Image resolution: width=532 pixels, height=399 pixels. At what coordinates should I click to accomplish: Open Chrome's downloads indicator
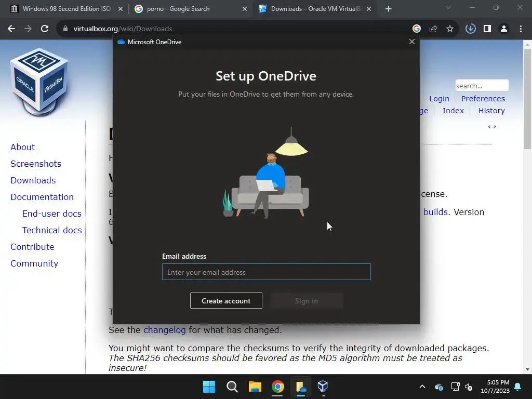470,29
